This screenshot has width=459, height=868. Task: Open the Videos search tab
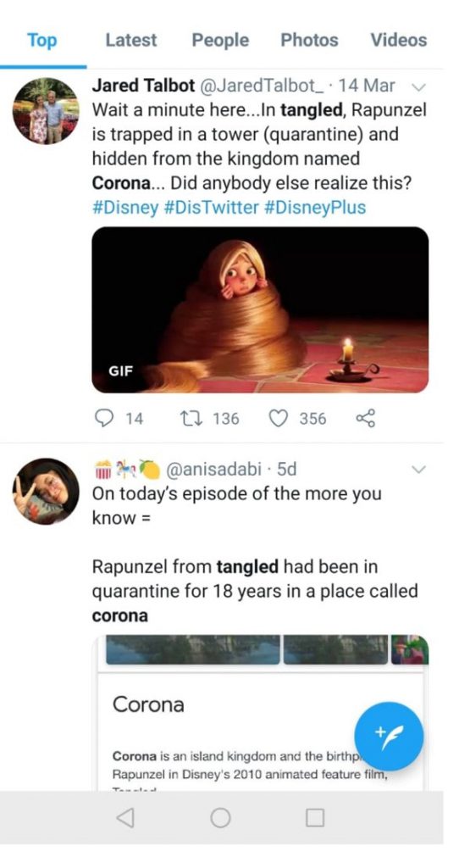point(398,41)
